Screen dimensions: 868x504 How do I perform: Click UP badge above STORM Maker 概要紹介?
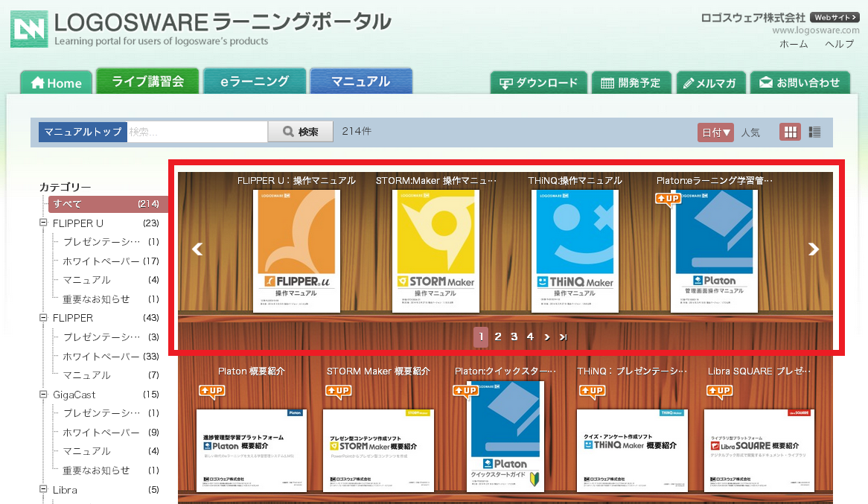pyautogui.click(x=338, y=391)
